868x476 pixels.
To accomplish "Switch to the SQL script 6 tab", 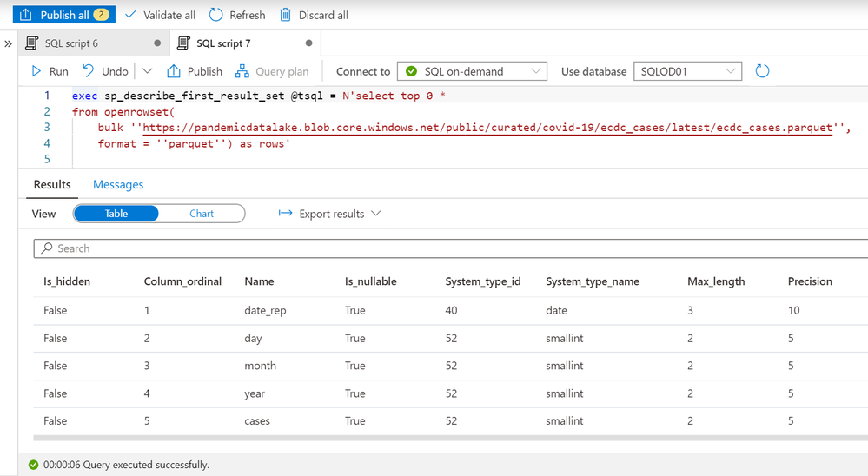I will click(x=73, y=43).
